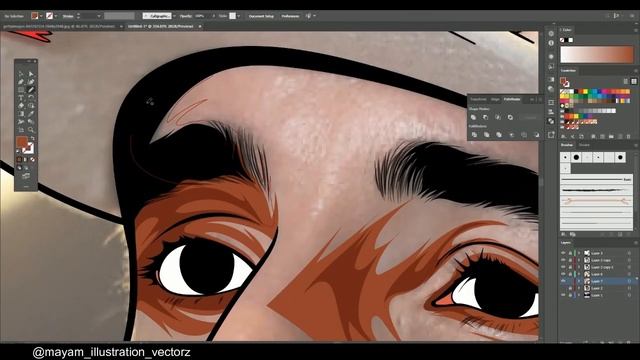Click the Opacity label in control bar
This screenshot has height=360, width=640.
point(185,16)
